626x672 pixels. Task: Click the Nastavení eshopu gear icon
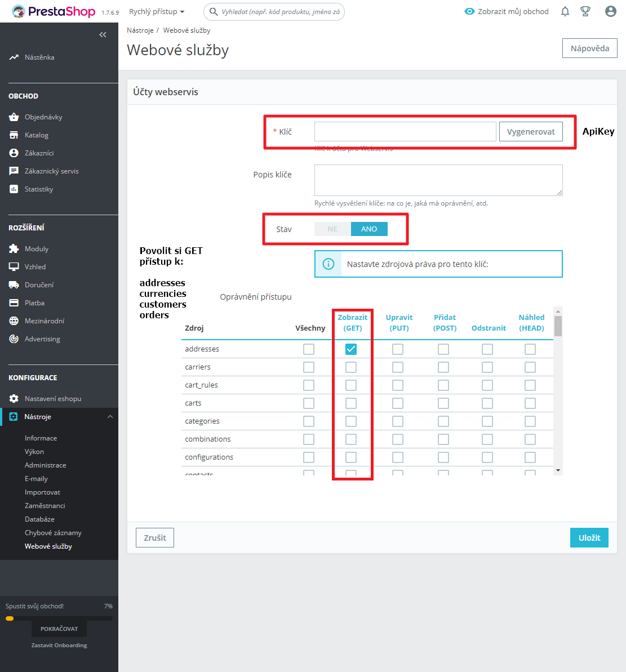(14, 399)
